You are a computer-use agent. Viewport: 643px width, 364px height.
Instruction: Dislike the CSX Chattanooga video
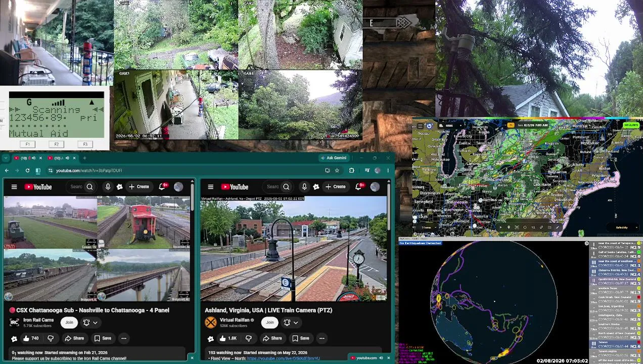click(51, 338)
